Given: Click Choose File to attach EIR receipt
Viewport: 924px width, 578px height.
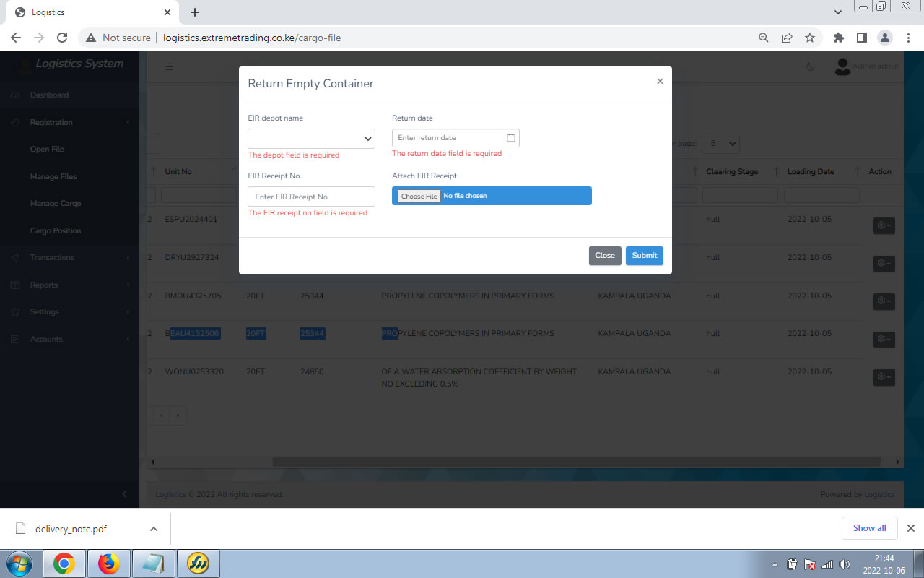Looking at the screenshot, I should click(419, 197).
